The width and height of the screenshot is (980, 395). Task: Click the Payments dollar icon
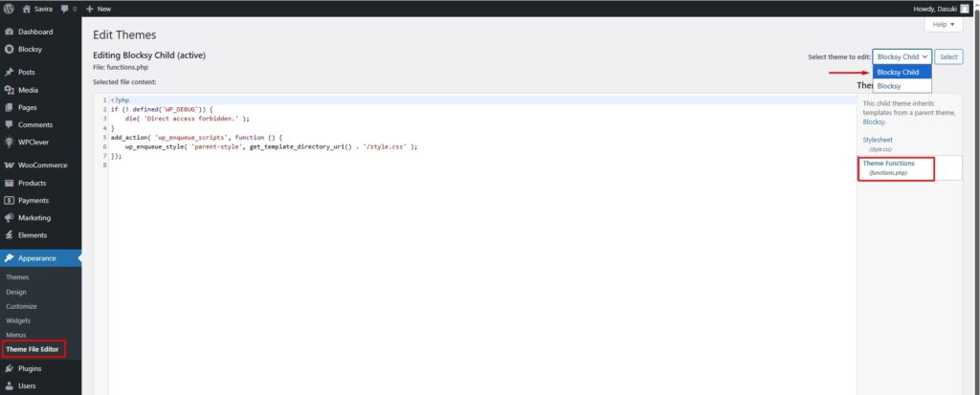coord(9,201)
